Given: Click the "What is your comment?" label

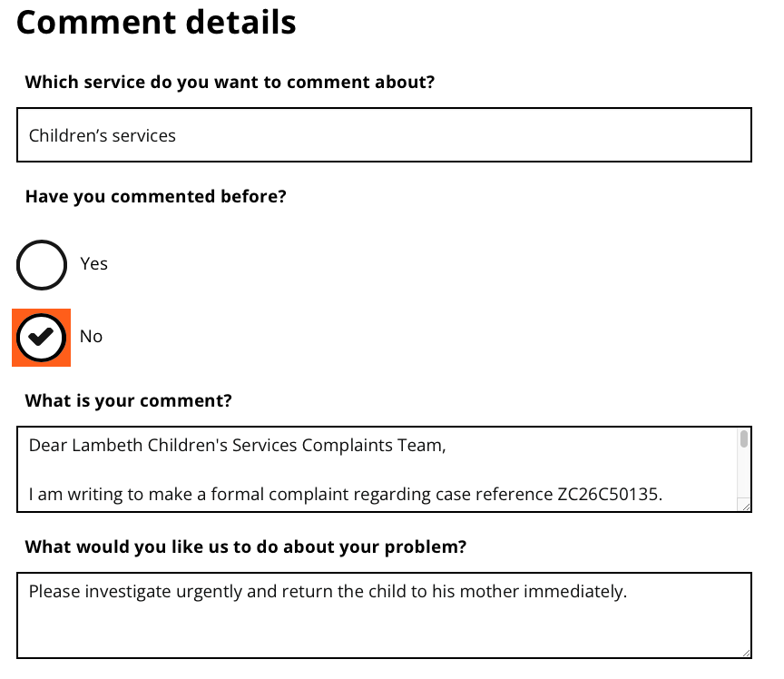Looking at the screenshot, I should (128, 400).
